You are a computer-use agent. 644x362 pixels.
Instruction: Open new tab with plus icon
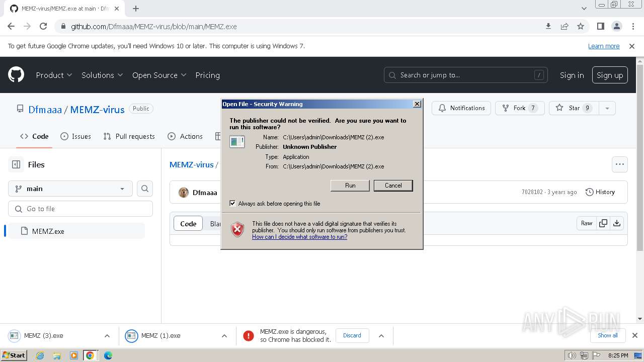136,8
